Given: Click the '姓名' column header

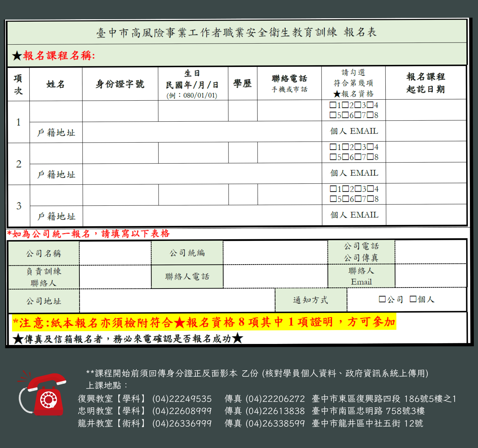Looking at the screenshot, I should (x=56, y=84).
